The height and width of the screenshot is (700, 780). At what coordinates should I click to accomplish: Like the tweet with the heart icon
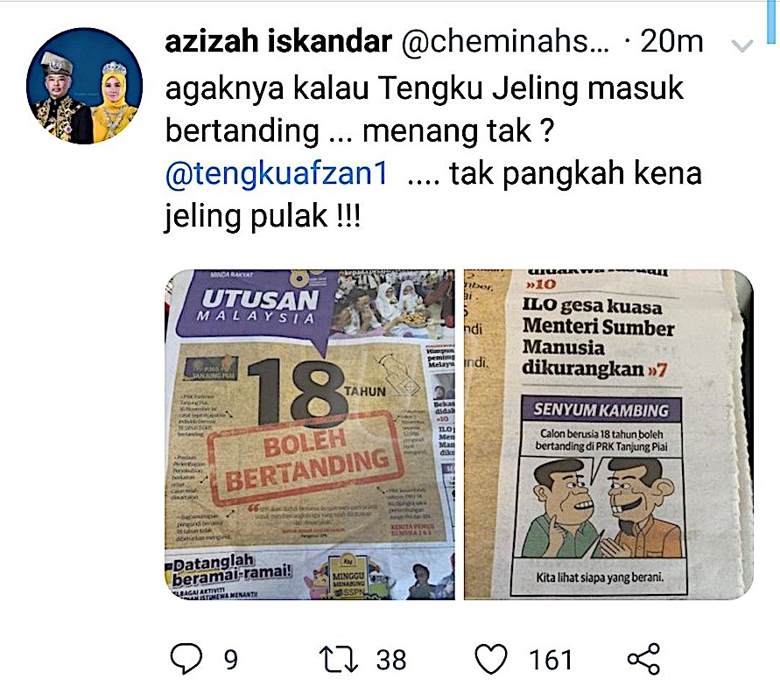click(x=491, y=659)
